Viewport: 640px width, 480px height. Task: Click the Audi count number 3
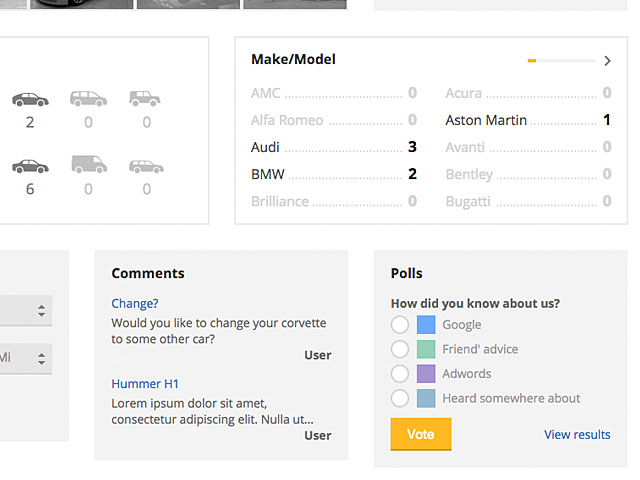412,147
